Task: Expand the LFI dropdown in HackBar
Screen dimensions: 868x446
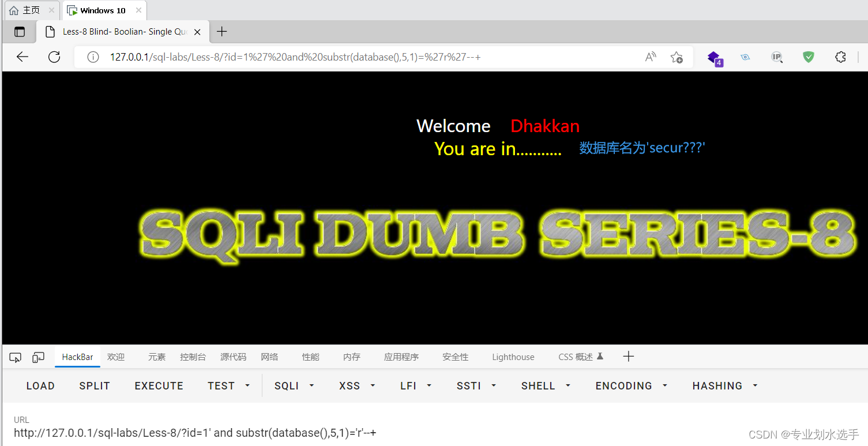Action: 416,386
